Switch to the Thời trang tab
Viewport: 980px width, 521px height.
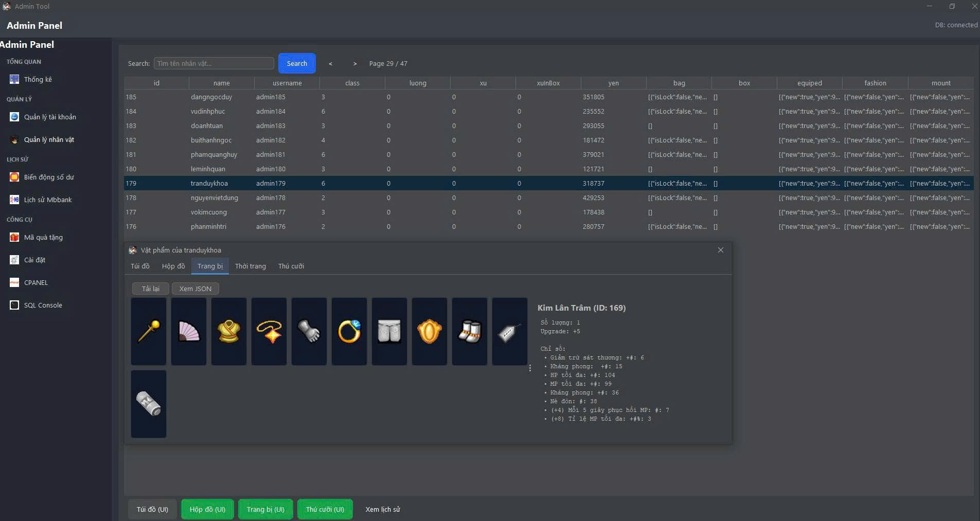pos(250,266)
